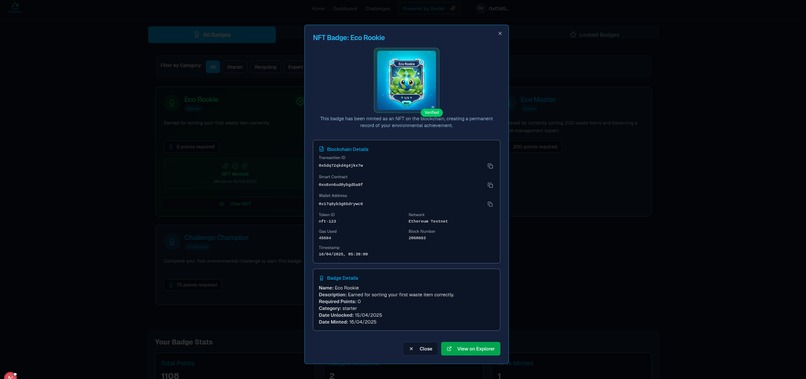This screenshot has height=379, width=806.
Task: Copy the Smart Contract address
Action: point(490,185)
